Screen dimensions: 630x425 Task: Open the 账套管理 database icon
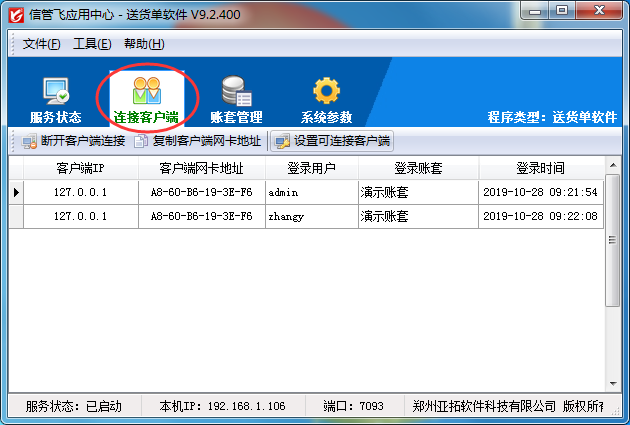[236, 92]
